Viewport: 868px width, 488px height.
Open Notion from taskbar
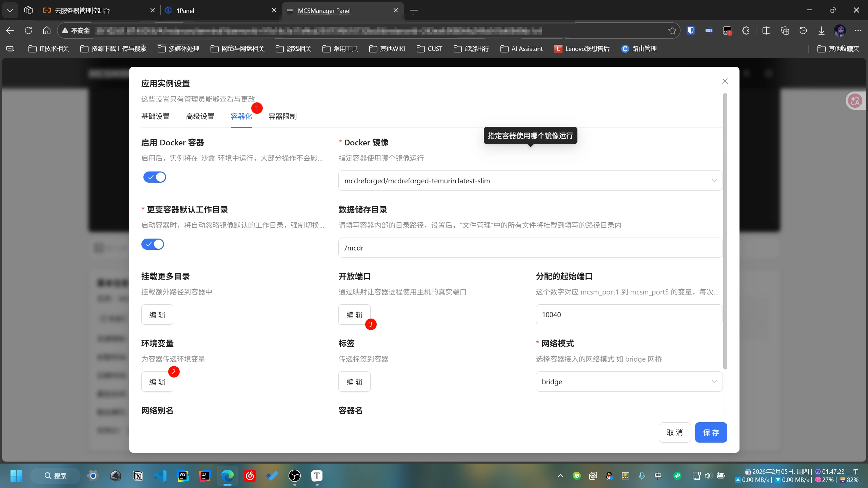[138, 476]
